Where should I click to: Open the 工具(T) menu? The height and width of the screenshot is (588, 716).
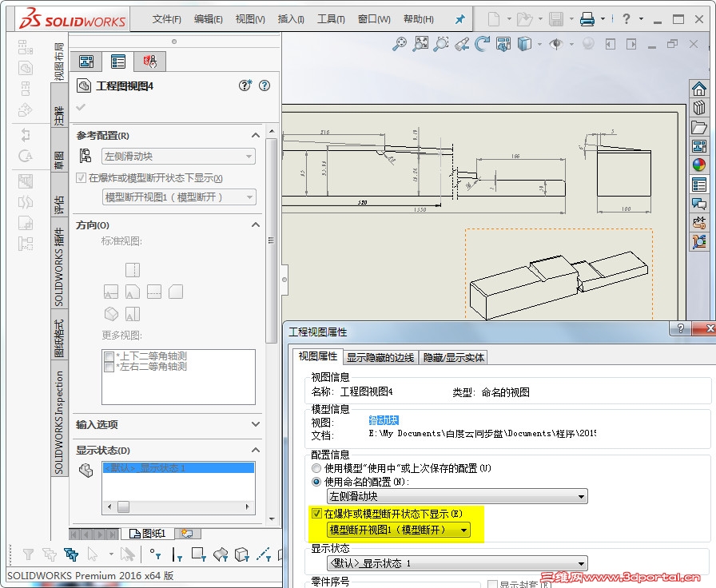331,19
